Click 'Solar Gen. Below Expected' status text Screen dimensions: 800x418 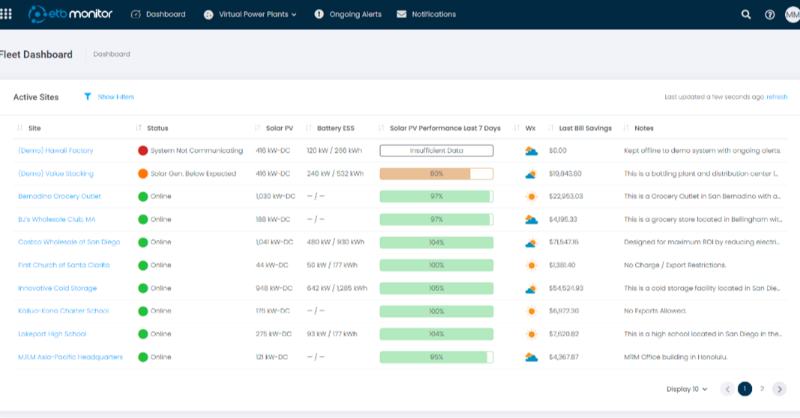pyautogui.click(x=193, y=174)
